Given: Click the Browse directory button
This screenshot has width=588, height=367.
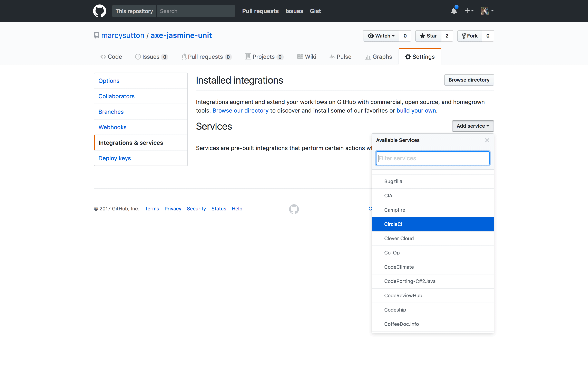Looking at the screenshot, I should [x=469, y=80].
